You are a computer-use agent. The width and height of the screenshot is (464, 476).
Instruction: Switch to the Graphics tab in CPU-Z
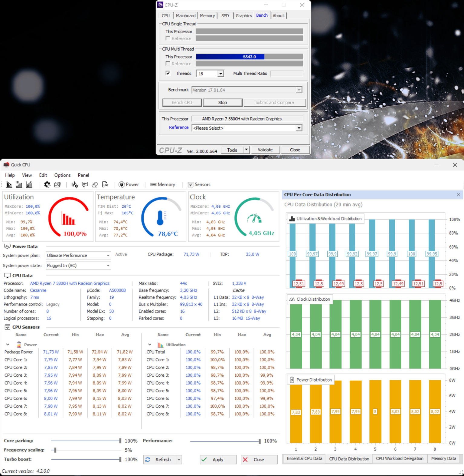point(243,15)
